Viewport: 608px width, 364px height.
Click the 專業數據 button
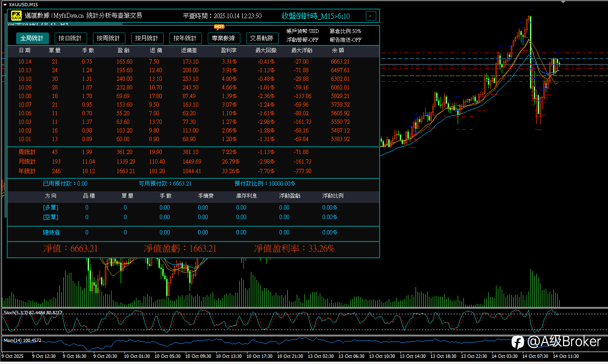(224, 38)
